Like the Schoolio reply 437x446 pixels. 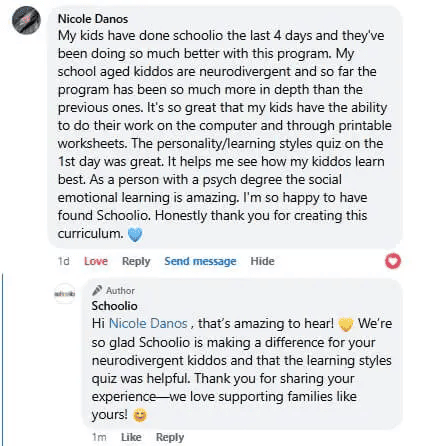pyautogui.click(x=131, y=437)
